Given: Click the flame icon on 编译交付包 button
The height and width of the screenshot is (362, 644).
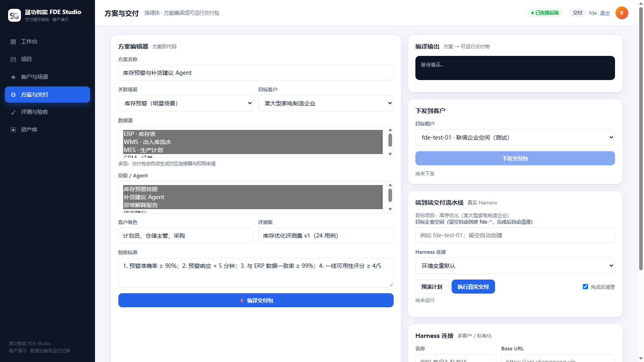Looking at the screenshot, I should click(242, 300).
